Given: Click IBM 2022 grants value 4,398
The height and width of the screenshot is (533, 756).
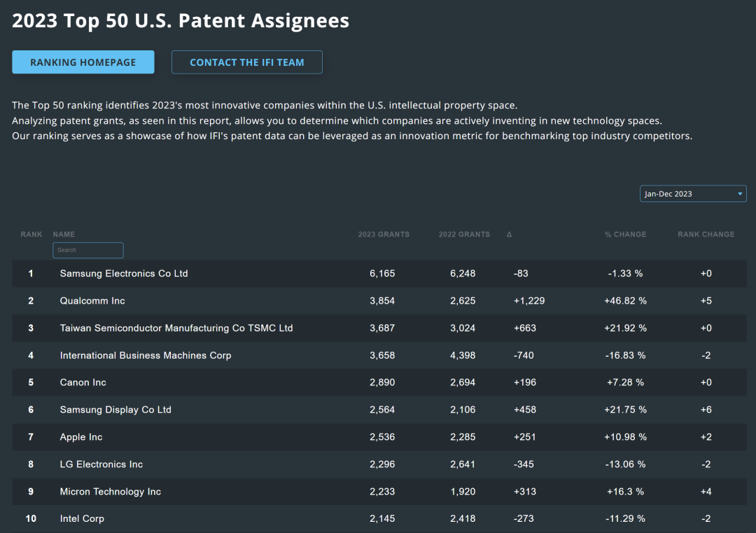Looking at the screenshot, I should coord(463,355).
